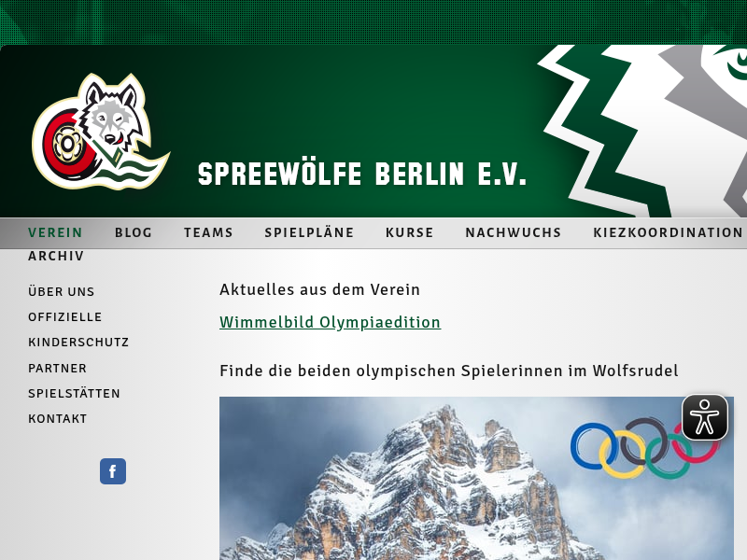Click the snowy mountain image

tap(476, 478)
